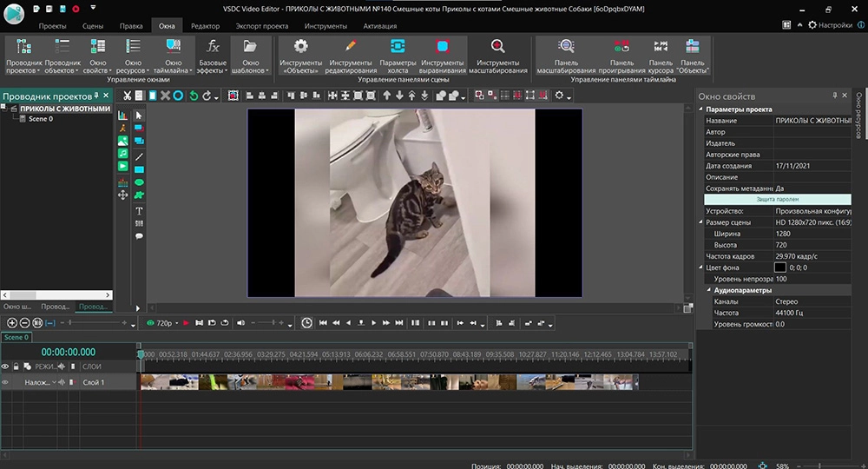This screenshot has width=868, height=469.
Task: Click the speech bubble tooltip tool
Action: click(x=139, y=236)
